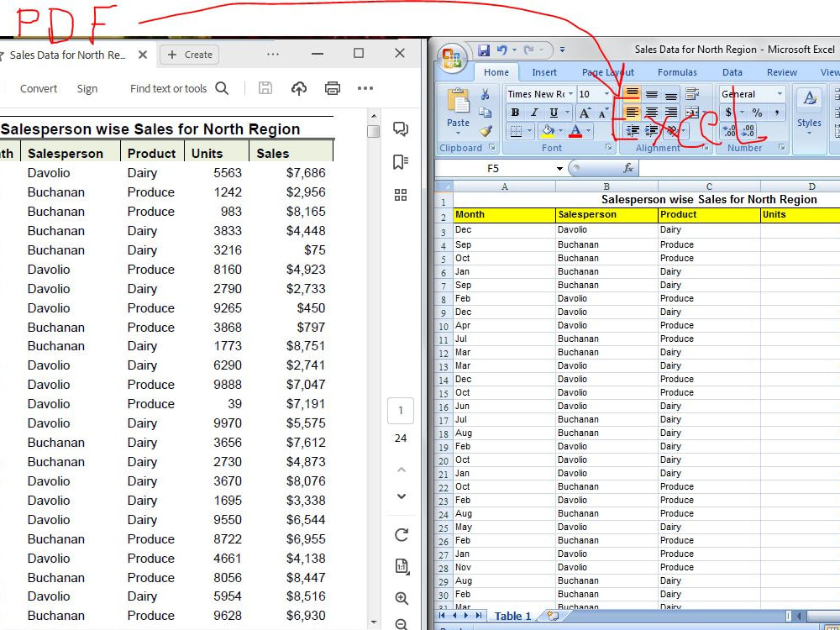The height and width of the screenshot is (630, 840).
Task: Toggle Top Align for cells
Action: click(633, 94)
